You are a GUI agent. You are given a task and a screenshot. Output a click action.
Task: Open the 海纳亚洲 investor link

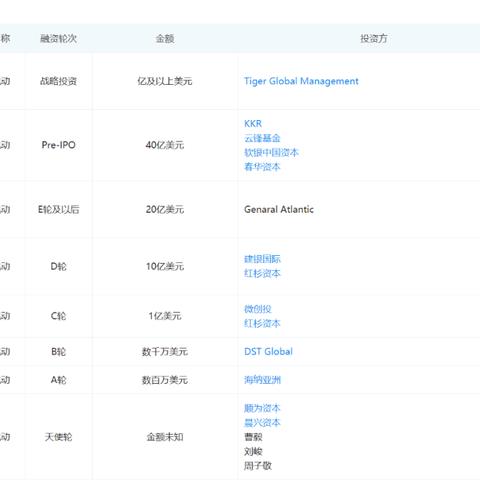point(262,380)
